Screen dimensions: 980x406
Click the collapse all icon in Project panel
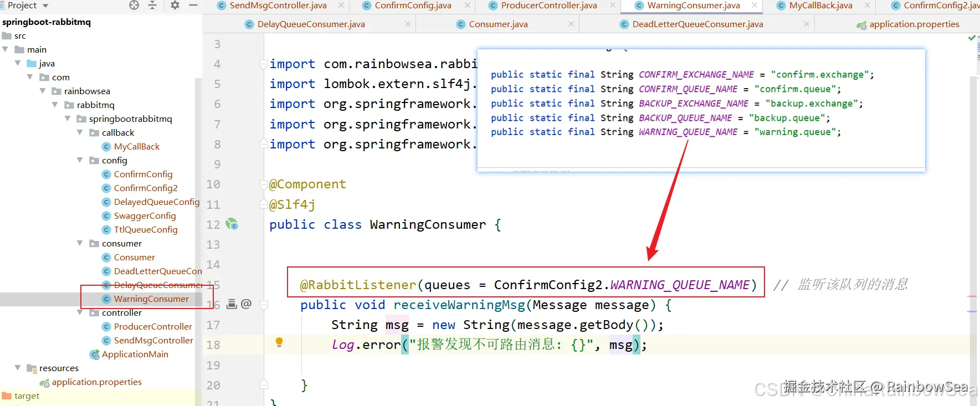152,5
